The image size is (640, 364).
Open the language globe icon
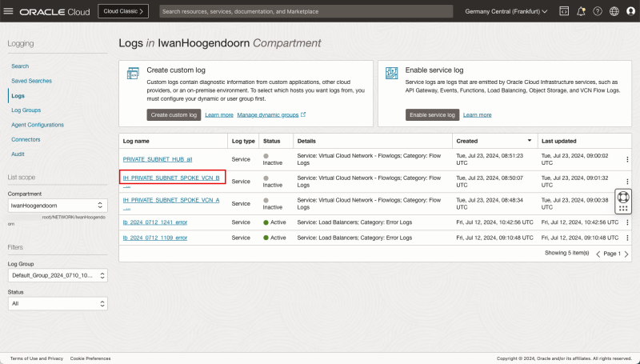coord(614,12)
